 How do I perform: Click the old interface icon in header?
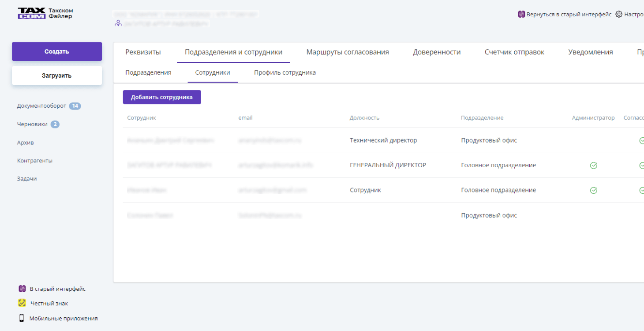pos(521,14)
